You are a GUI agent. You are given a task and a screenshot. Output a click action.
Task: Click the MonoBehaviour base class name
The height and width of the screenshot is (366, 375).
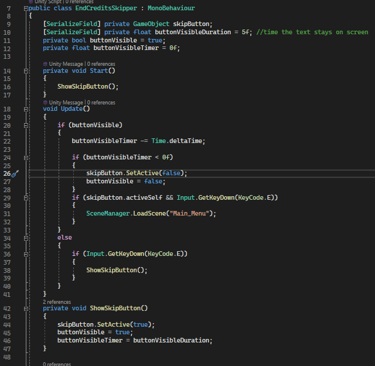[x=171, y=8]
